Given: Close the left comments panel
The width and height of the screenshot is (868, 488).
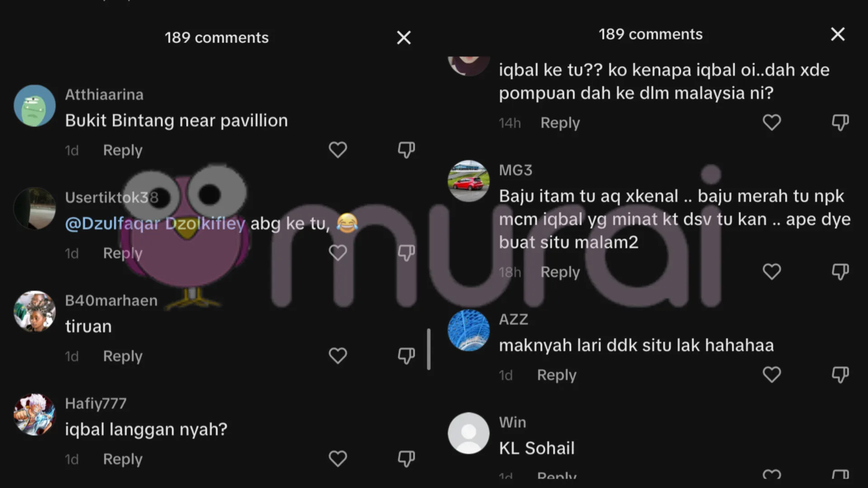Looking at the screenshot, I should pyautogui.click(x=404, y=38).
